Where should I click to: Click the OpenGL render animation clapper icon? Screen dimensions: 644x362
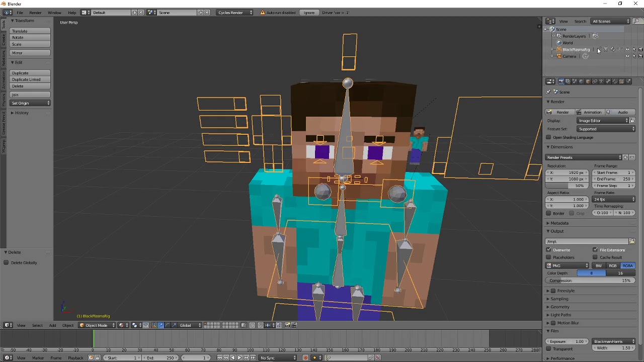[294, 325]
